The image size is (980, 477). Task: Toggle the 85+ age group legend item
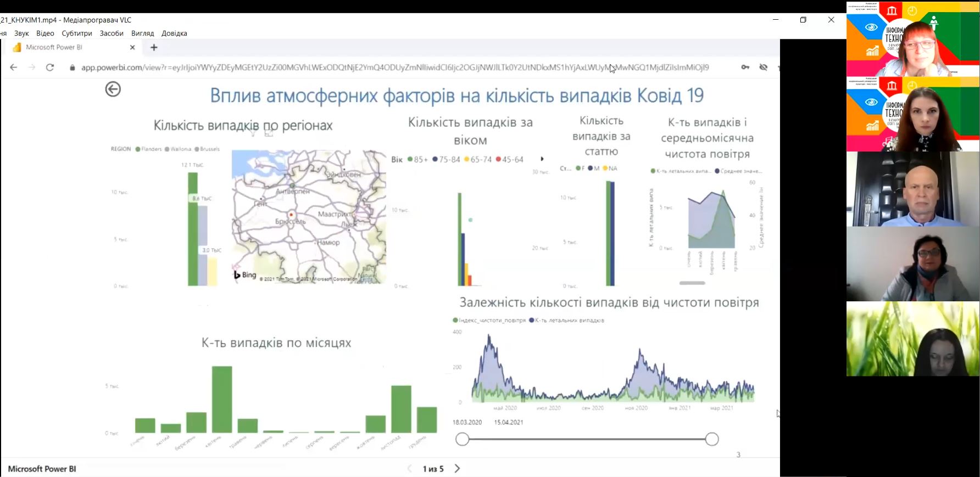click(x=417, y=160)
